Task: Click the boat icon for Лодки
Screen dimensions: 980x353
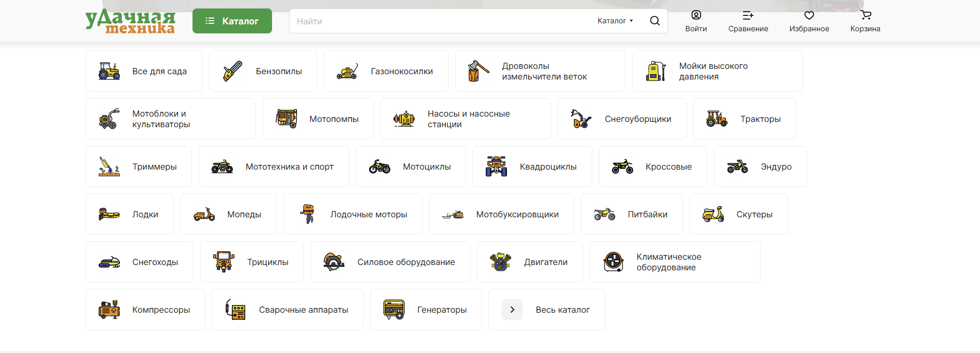Action: tap(109, 214)
